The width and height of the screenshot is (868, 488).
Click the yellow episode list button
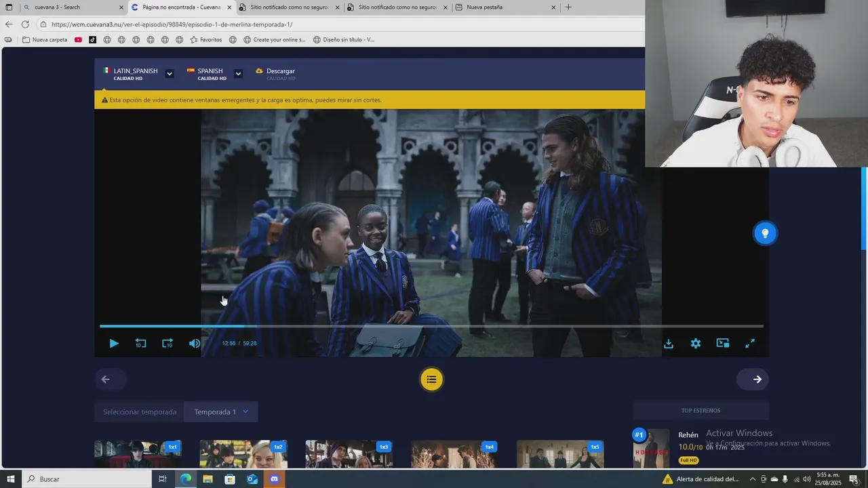pos(431,380)
